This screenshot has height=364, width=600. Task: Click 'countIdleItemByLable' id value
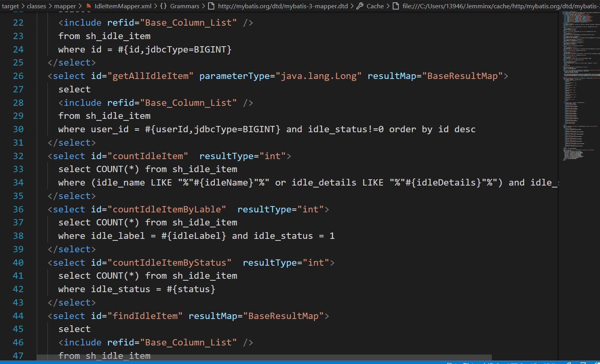[167, 210]
